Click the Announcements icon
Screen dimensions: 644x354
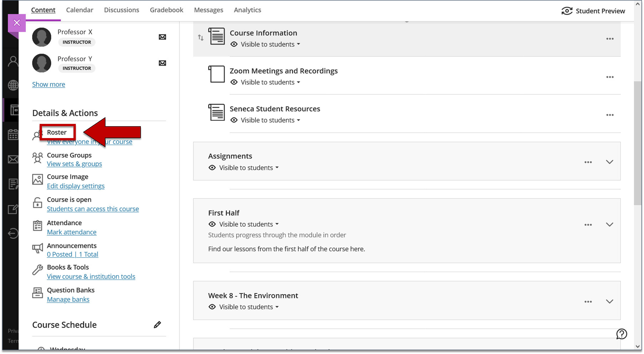tap(37, 248)
